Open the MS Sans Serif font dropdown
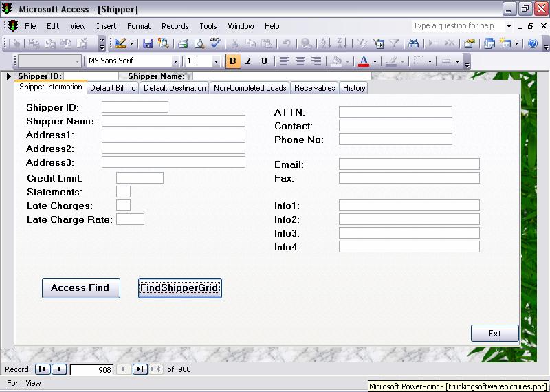The height and width of the screenshot is (392, 550). coord(175,61)
